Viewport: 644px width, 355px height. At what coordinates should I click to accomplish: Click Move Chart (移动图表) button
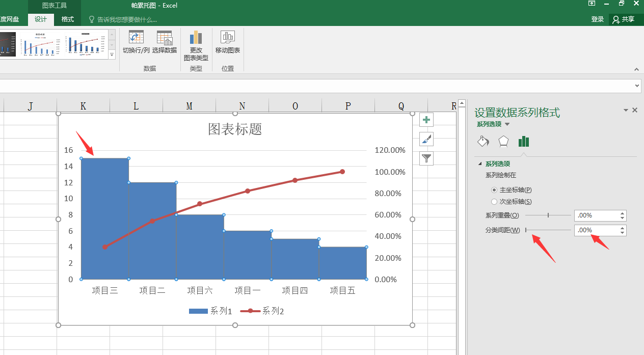[228, 42]
